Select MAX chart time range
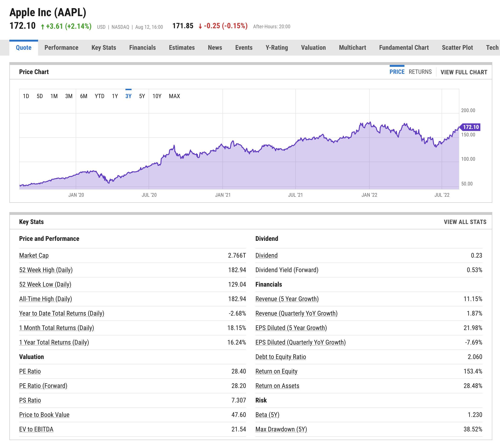The width and height of the screenshot is (500, 448). (174, 96)
